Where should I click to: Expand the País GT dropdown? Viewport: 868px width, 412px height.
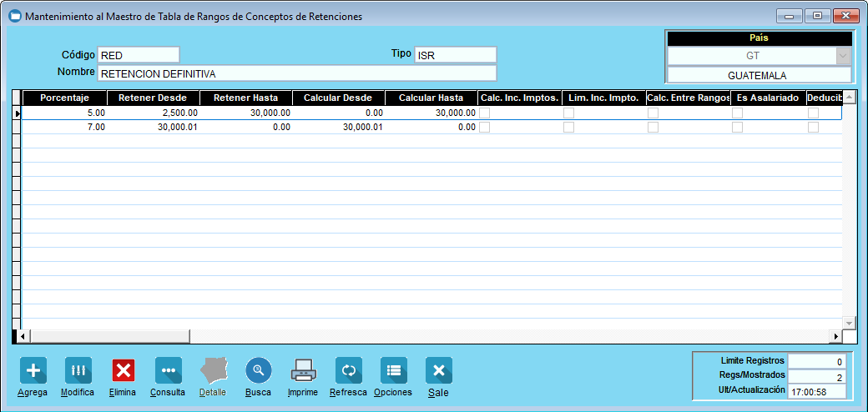(x=843, y=56)
